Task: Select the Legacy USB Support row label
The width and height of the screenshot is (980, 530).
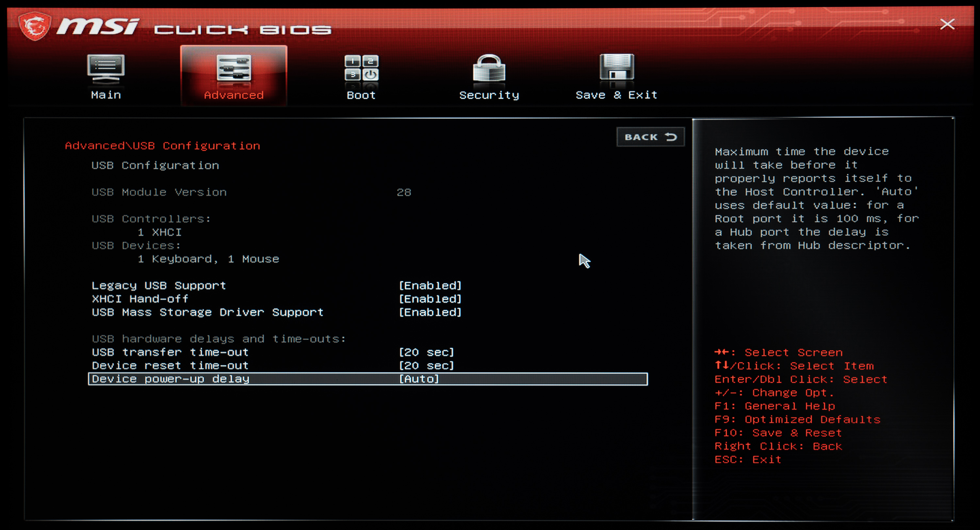Action: pyautogui.click(x=159, y=286)
